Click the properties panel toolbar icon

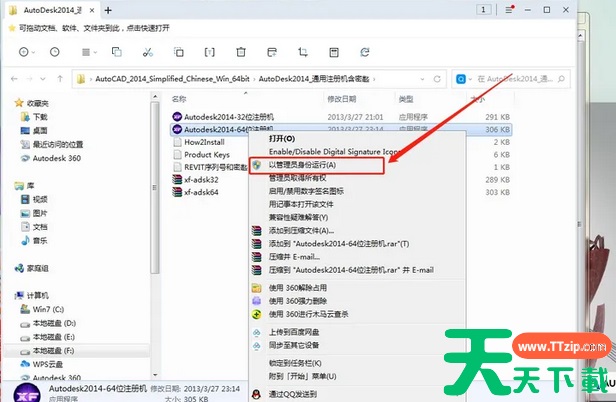pos(334,52)
